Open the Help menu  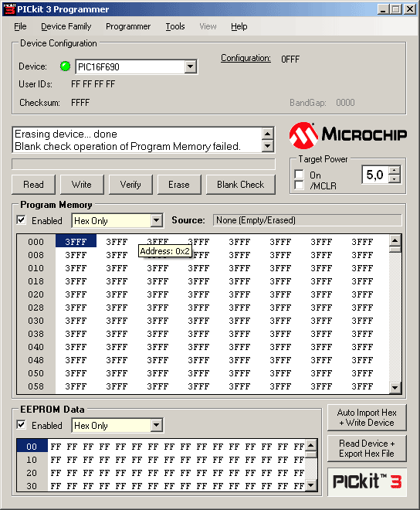pyautogui.click(x=239, y=26)
